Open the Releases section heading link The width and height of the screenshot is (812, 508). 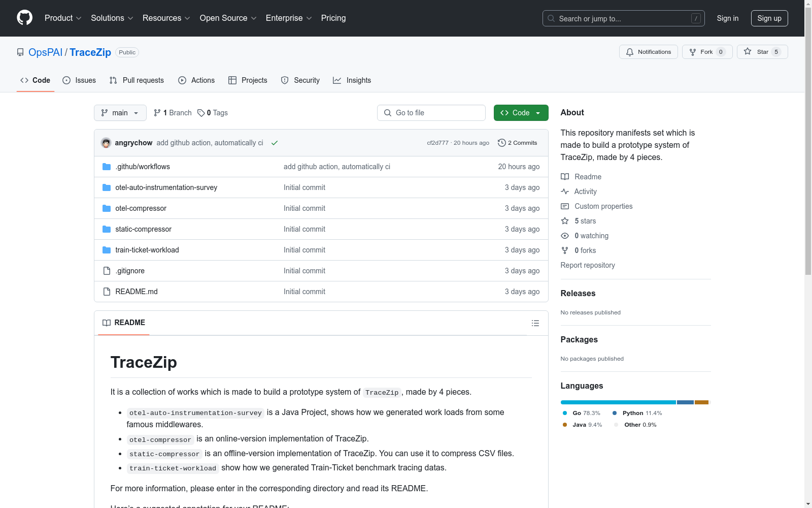coord(578,293)
